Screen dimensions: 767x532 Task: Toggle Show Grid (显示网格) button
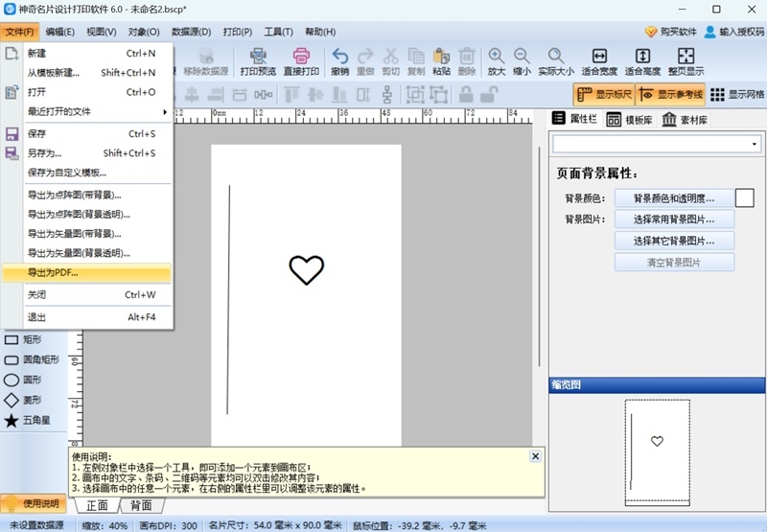coord(737,94)
